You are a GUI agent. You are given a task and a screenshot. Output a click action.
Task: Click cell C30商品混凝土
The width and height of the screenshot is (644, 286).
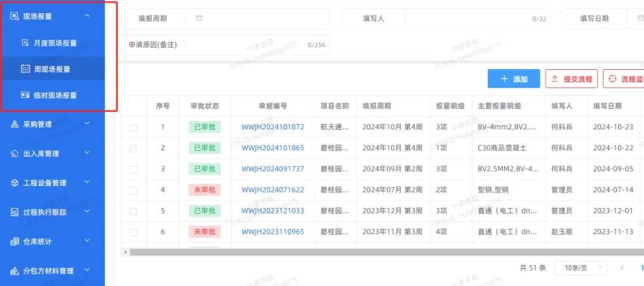tap(502, 148)
